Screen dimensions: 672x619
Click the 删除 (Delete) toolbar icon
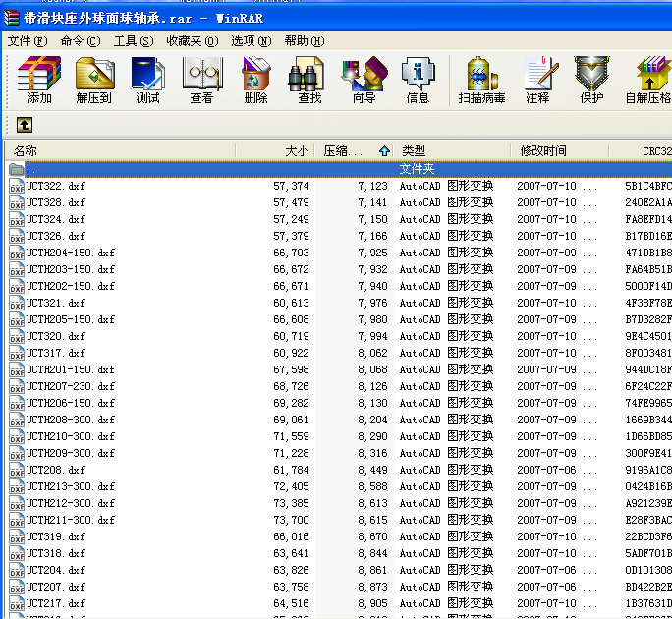pos(255,81)
